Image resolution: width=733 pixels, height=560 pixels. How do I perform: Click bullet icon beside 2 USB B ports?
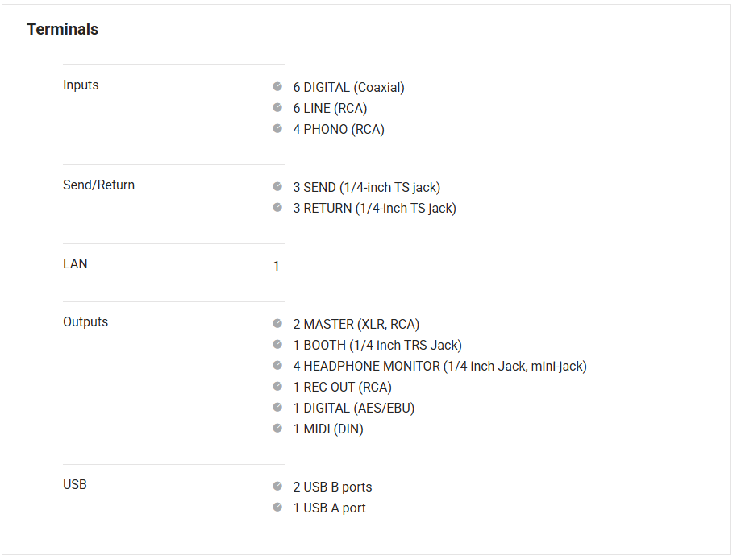[277, 486]
